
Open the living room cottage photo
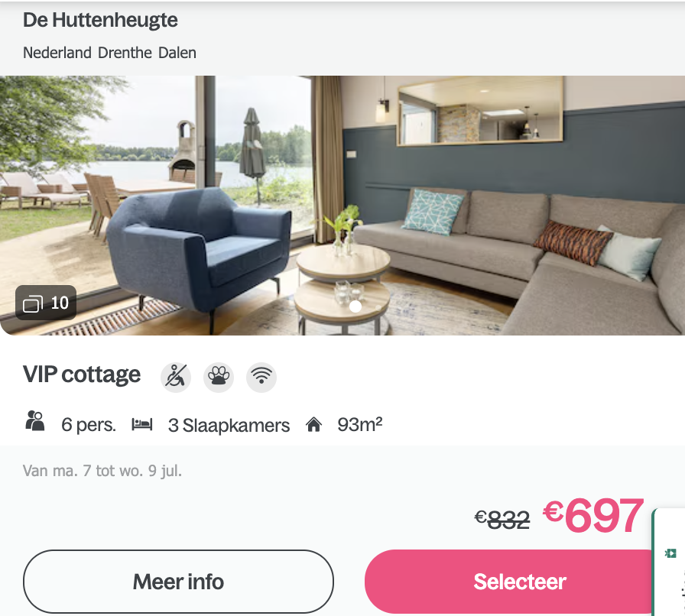click(x=342, y=206)
